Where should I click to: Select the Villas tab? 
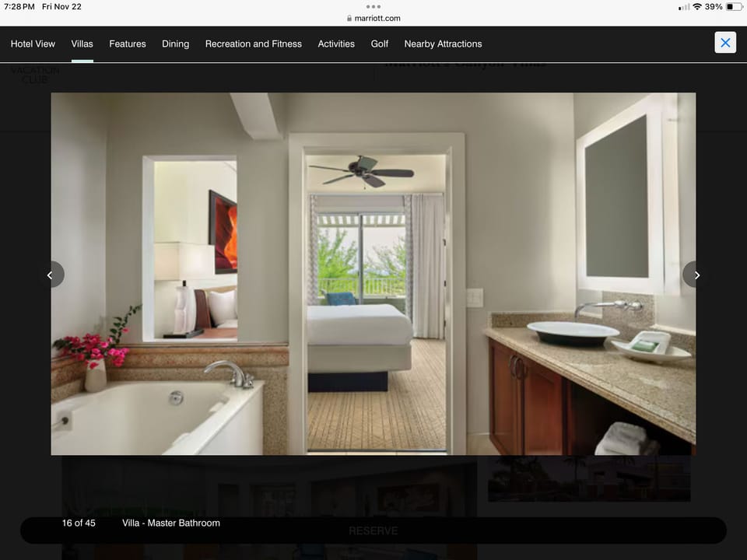(82, 44)
